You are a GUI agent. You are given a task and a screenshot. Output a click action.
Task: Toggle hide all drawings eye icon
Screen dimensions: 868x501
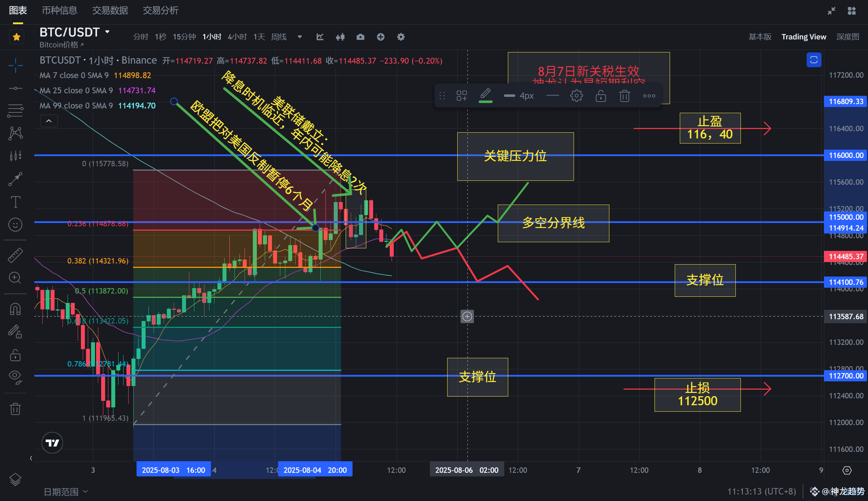pyautogui.click(x=16, y=377)
